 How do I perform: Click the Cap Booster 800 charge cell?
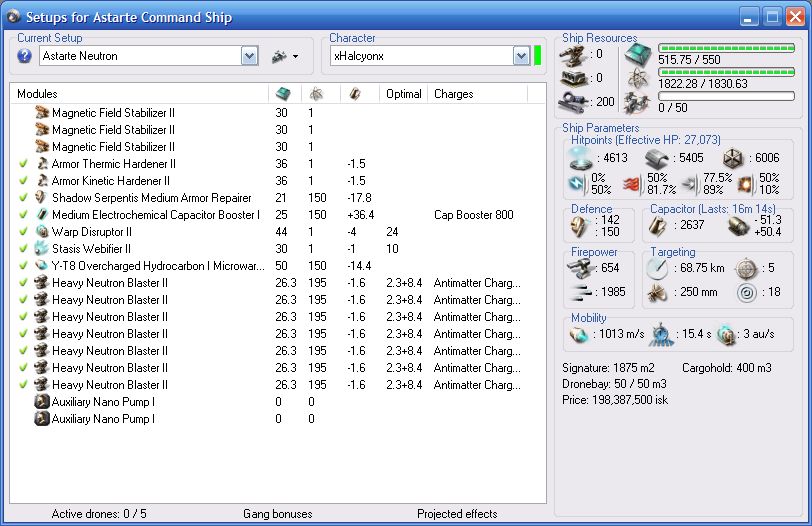coord(473,214)
